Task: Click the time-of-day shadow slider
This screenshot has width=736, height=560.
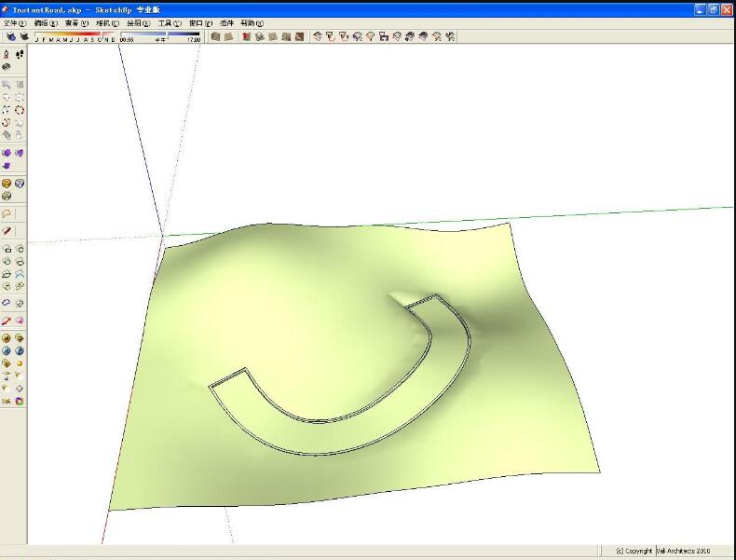Action: pyautogui.click(x=167, y=38)
